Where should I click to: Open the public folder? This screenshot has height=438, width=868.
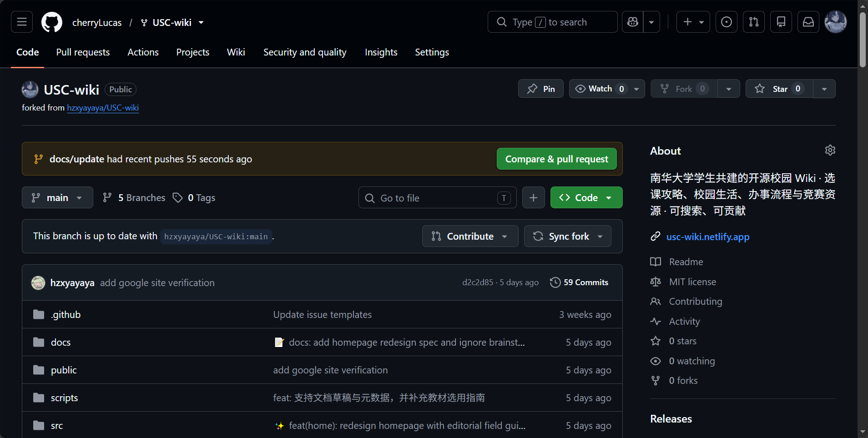tap(64, 370)
